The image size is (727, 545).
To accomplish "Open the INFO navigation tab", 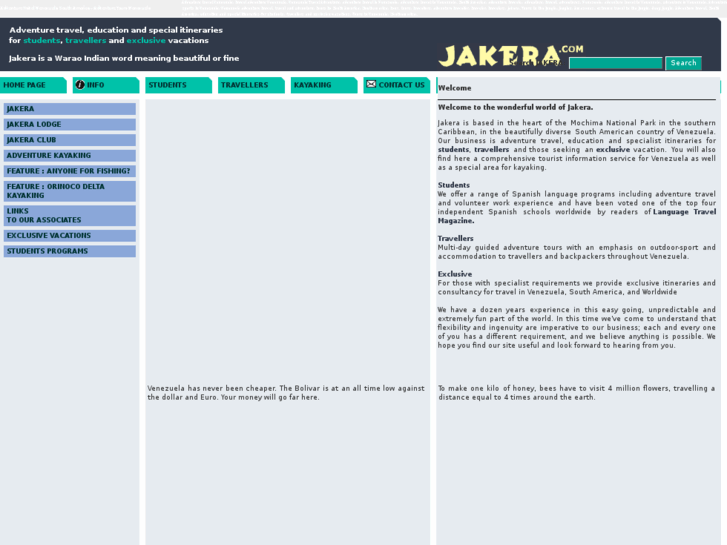I will click(106, 85).
